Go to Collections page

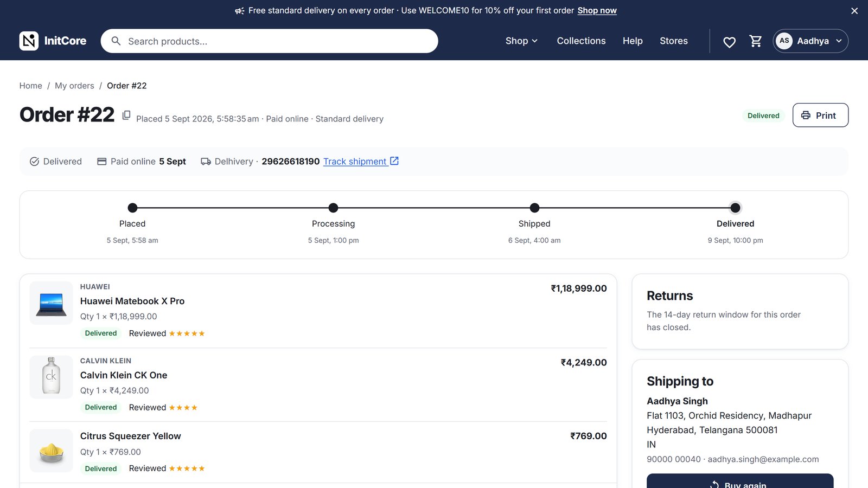581,41
